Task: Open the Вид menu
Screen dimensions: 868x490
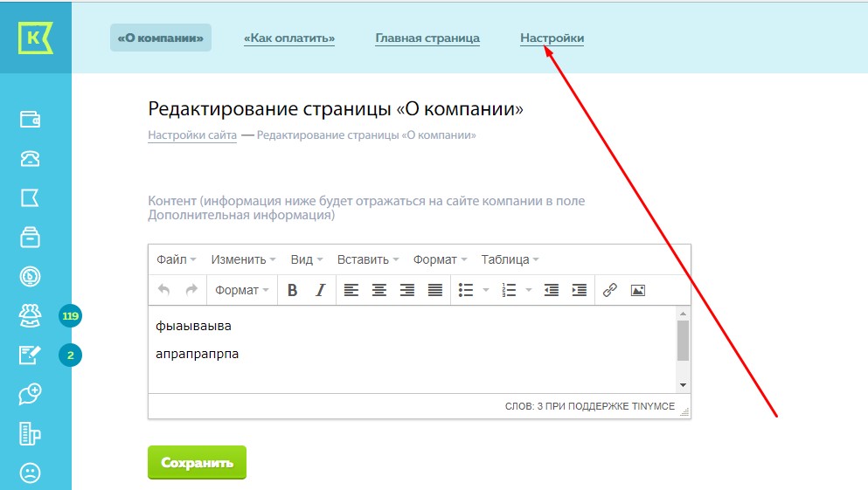Action: pos(307,259)
